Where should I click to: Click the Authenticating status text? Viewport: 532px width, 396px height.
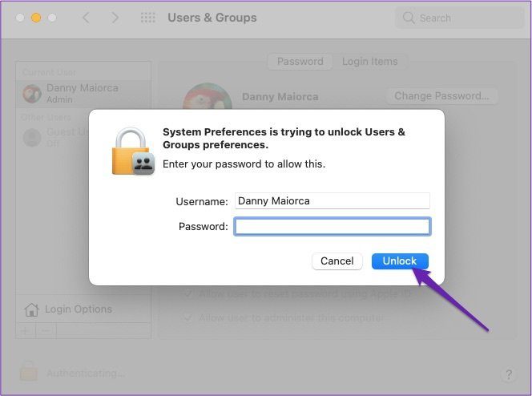click(x=86, y=374)
